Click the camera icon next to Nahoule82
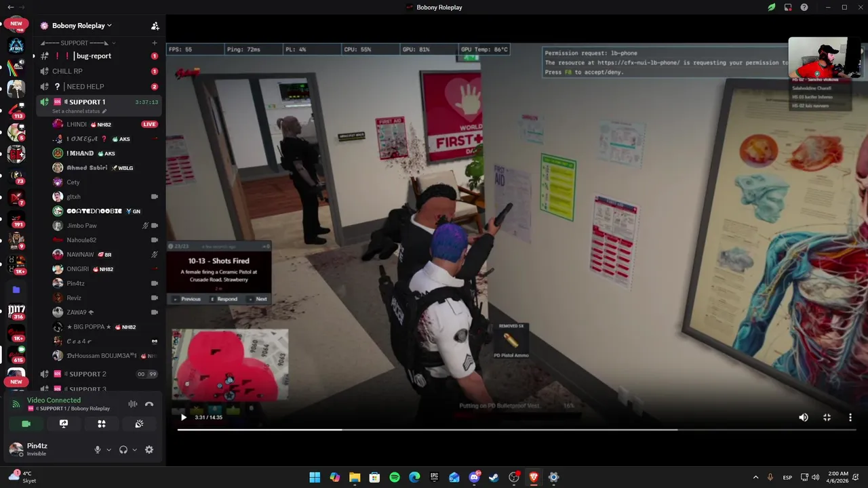 pyautogui.click(x=155, y=240)
